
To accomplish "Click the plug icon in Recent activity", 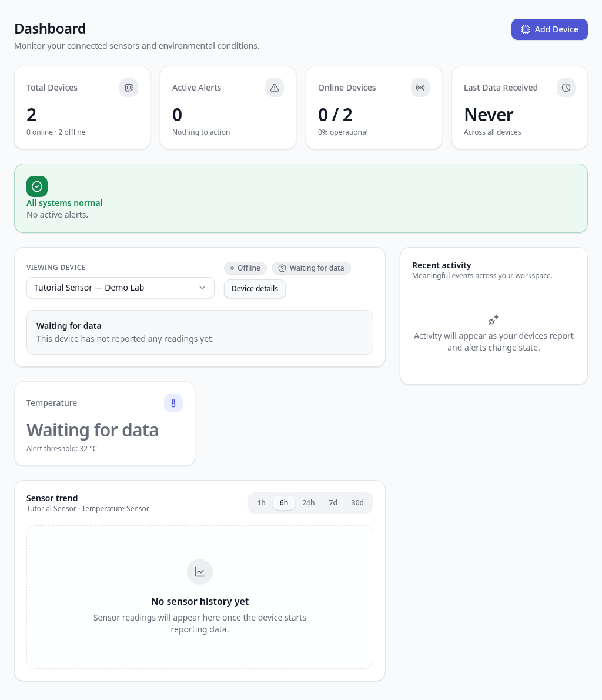I will click(x=494, y=319).
